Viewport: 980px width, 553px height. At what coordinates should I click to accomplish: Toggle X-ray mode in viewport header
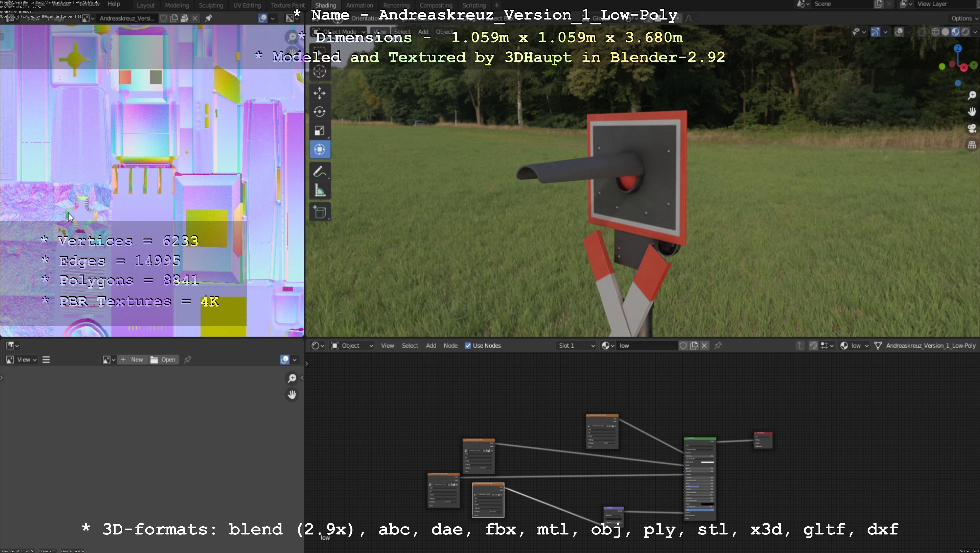[x=922, y=32]
